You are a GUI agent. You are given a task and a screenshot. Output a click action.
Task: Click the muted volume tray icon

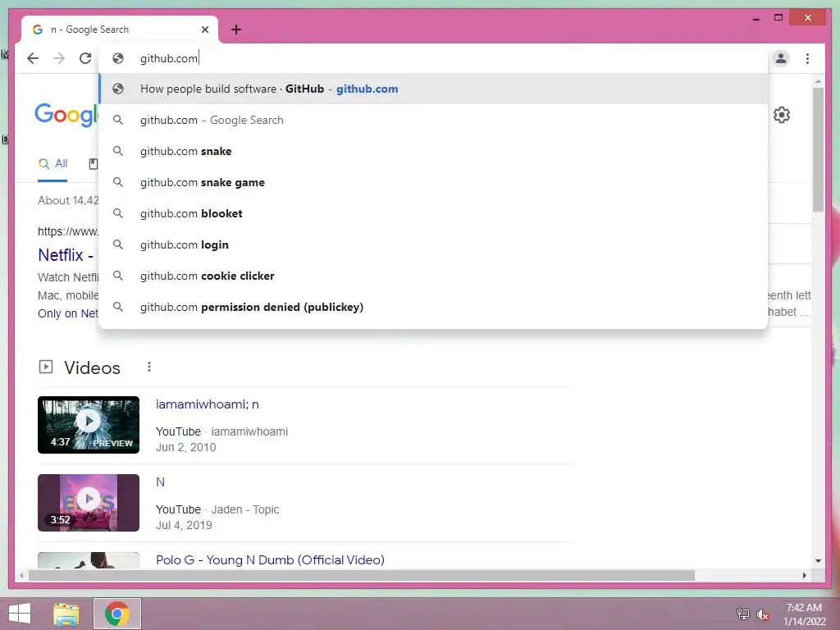[762, 614]
